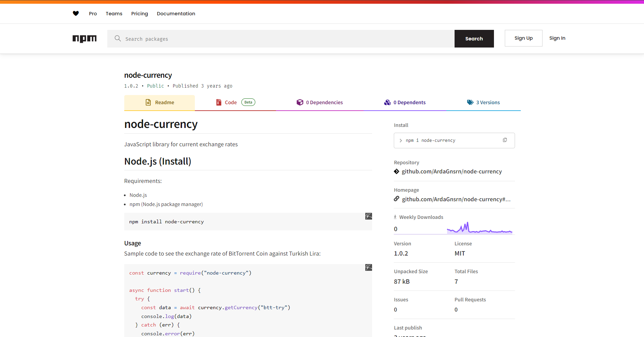
Task: Click the Usage heading
Action: coord(132,243)
